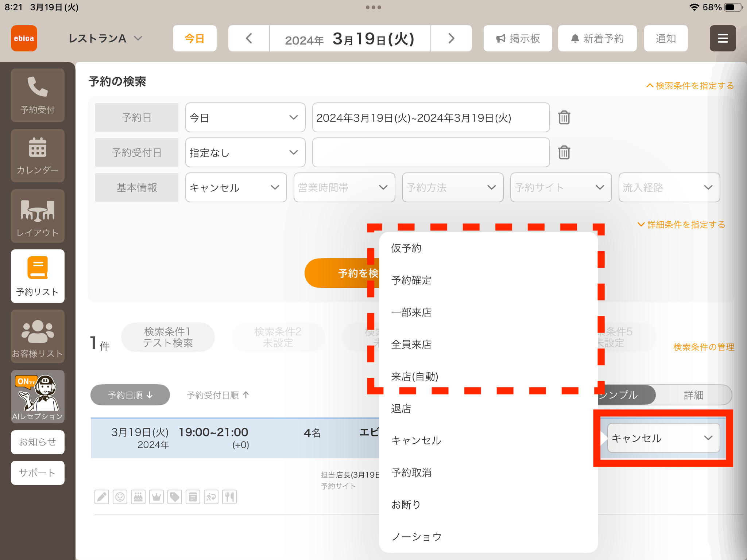
Task: Click the fork and knife icon
Action: coord(229,497)
